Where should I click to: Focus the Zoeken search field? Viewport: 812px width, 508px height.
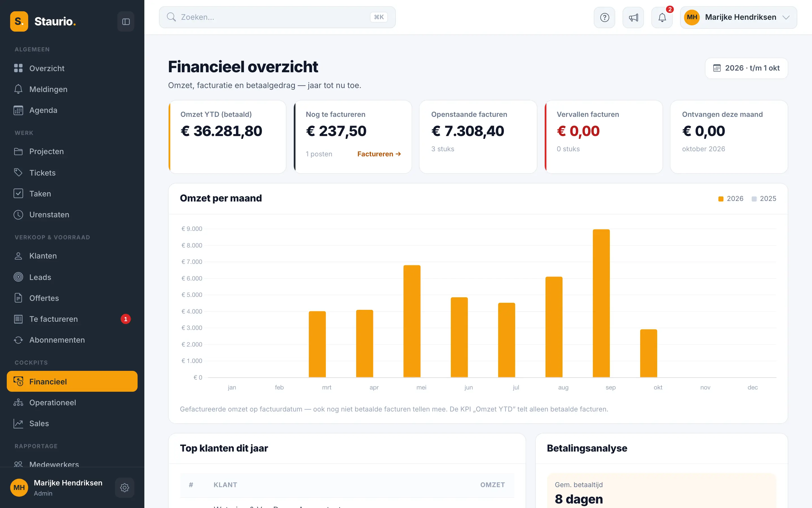[277, 17]
